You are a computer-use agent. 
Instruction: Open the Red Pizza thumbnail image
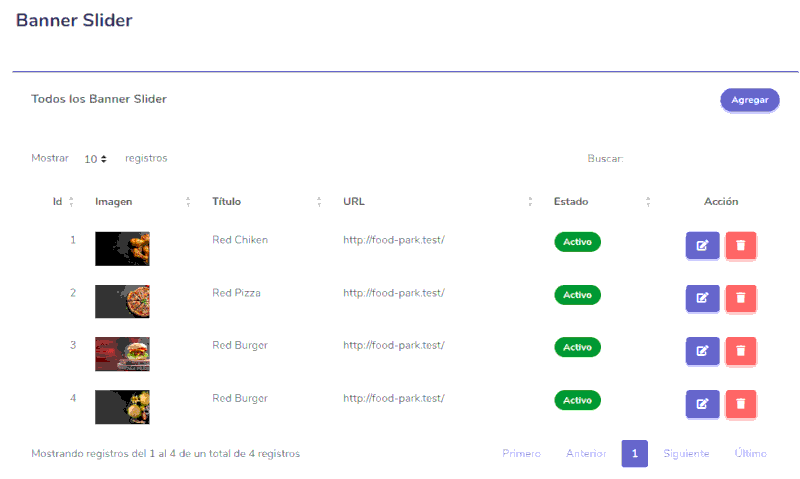click(122, 301)
